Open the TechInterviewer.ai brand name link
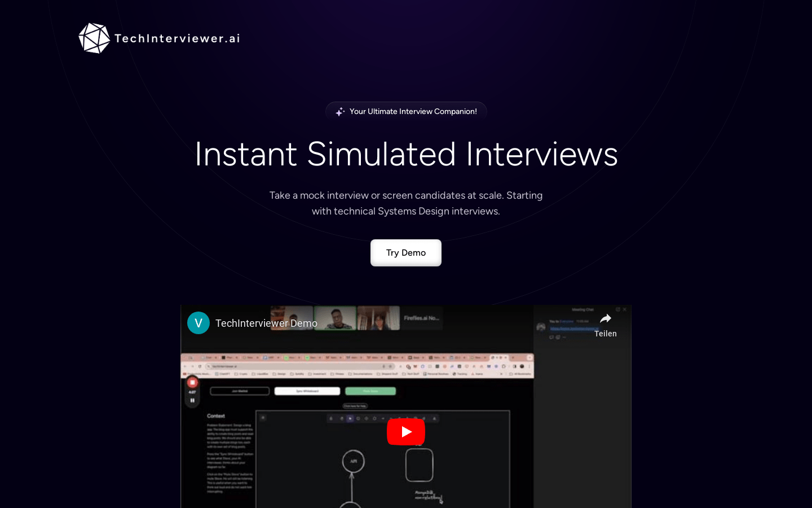 tap(177, 38)
